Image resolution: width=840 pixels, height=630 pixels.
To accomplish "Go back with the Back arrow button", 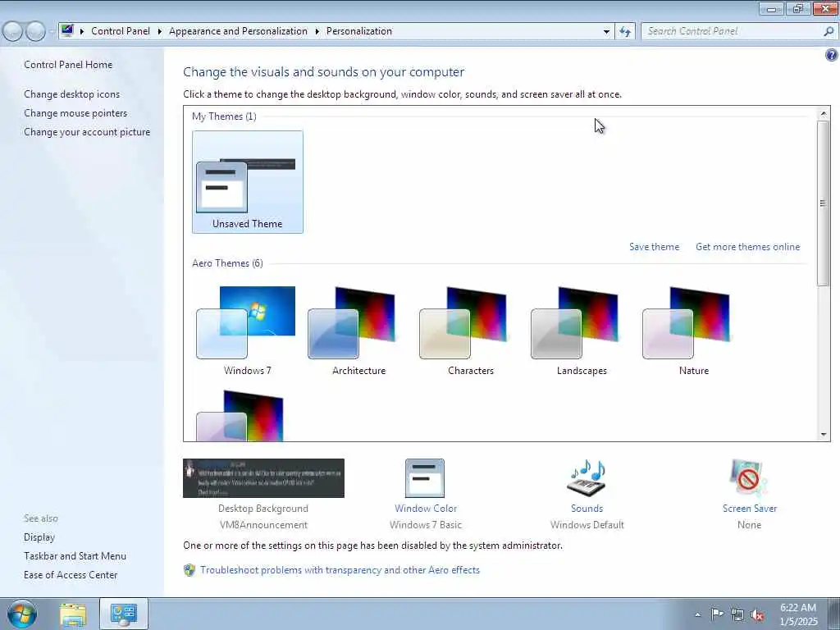I will (x=13, y=31).
